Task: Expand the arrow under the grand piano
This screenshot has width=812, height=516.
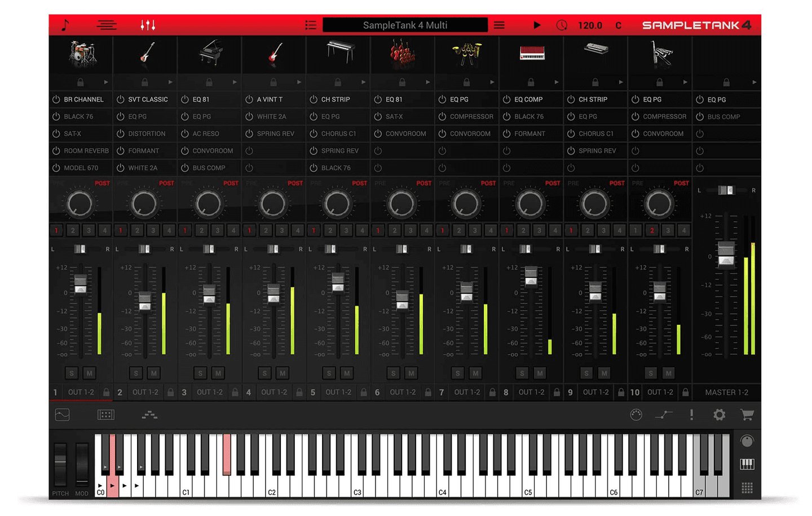Action: tap(235, 82)
